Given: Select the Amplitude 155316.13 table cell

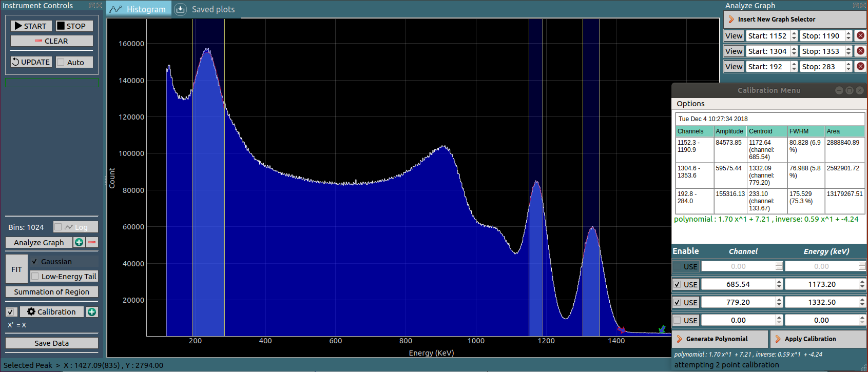Looking at the screenshot, I should point(730,201).
